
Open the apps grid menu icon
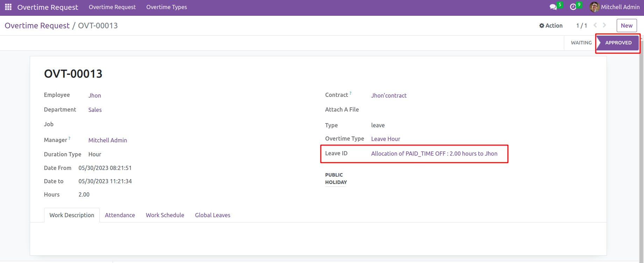pyautogui.click(x=8, y=7)
